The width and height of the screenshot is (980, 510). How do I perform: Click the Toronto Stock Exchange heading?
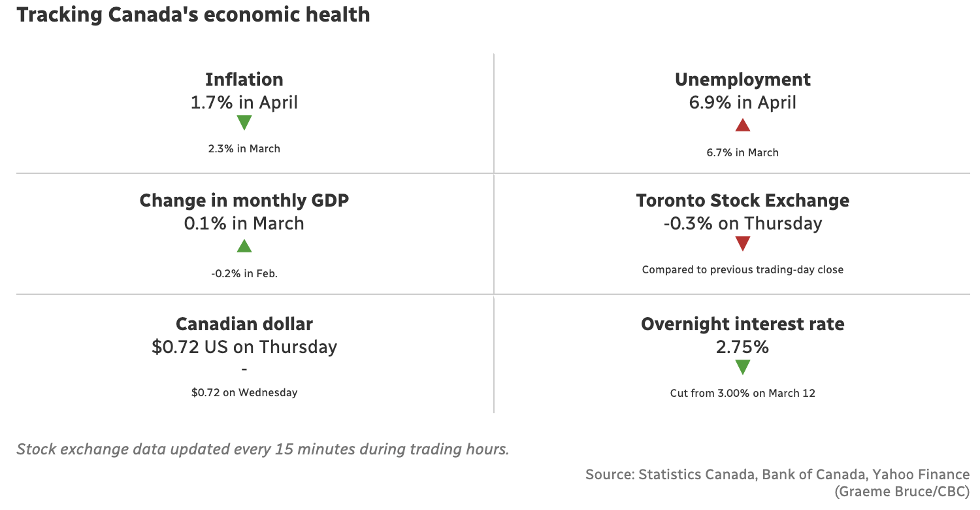(x=742, y=200)
